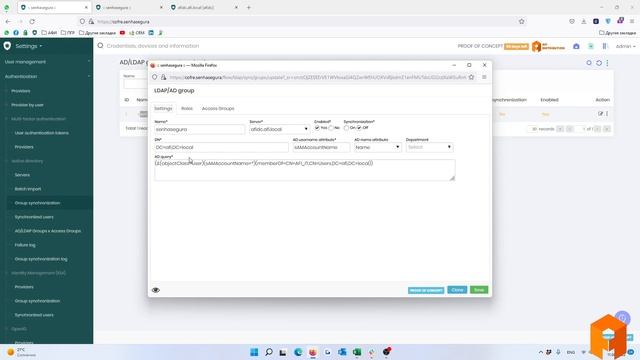Activate the second Firefox browser tab
This screenshot has width=640, height=360.
coord(129,7)
